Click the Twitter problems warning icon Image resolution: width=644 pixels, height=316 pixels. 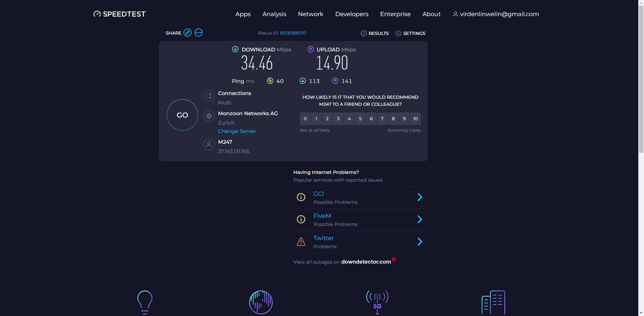point(301,242)
